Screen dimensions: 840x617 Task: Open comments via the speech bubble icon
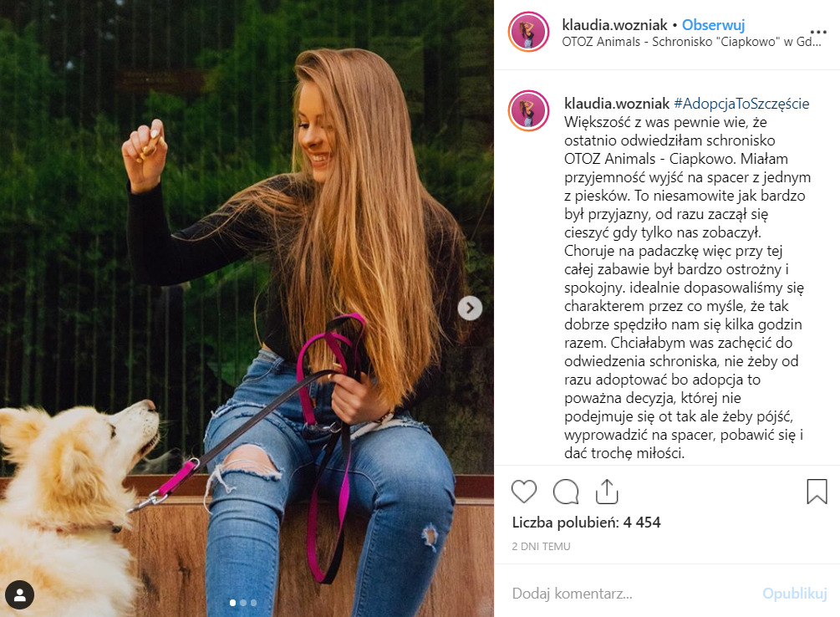[566, 492]
